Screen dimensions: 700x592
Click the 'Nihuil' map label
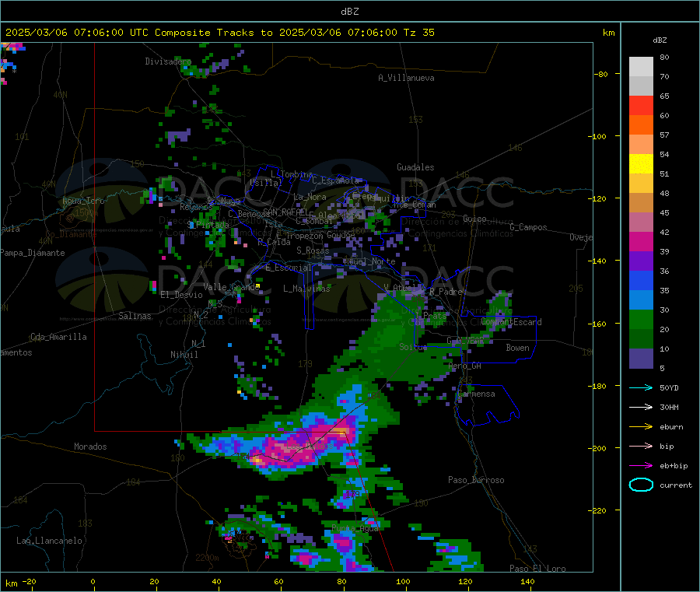[184, 355]
